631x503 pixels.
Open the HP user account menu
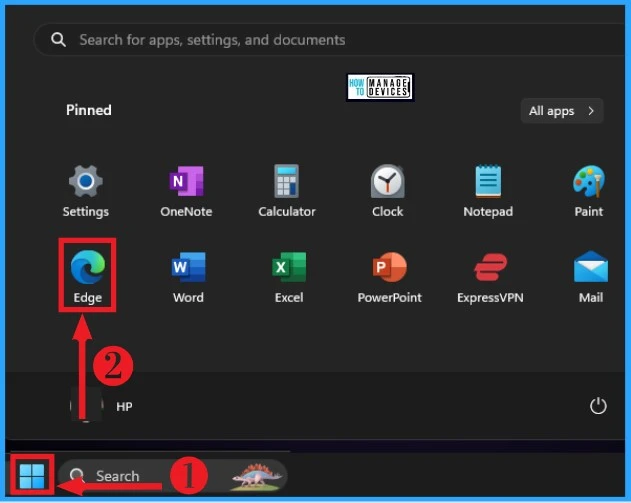101,406
